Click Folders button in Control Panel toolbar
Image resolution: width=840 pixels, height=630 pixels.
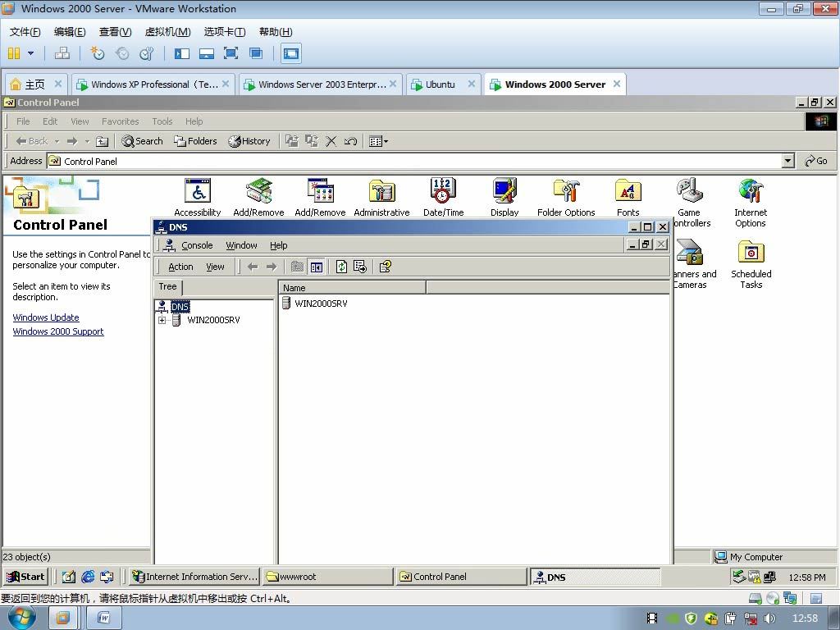(x=195, y=141)
